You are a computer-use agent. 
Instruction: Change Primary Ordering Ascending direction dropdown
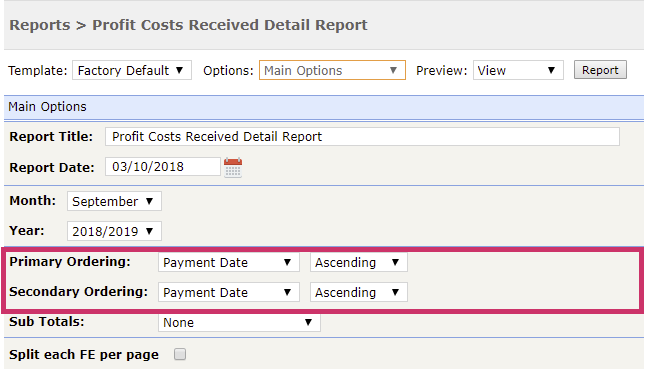359,262
